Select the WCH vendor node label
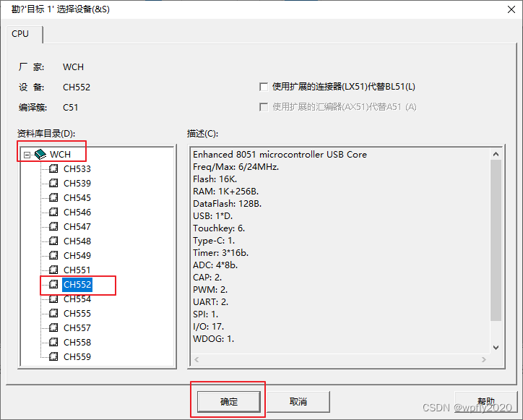The height and width of the screenshot is (420, 523). tap(61, 155)
